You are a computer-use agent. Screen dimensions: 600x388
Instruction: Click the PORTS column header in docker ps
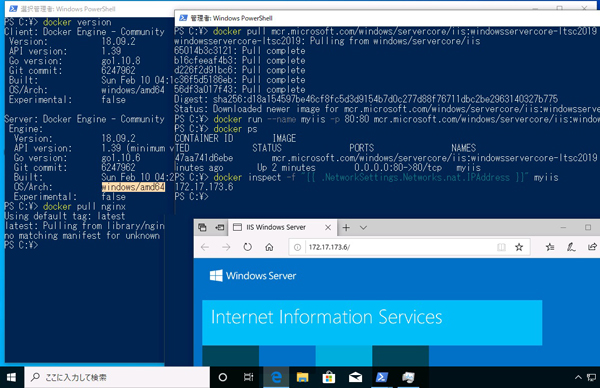click(x=362, y=148)
